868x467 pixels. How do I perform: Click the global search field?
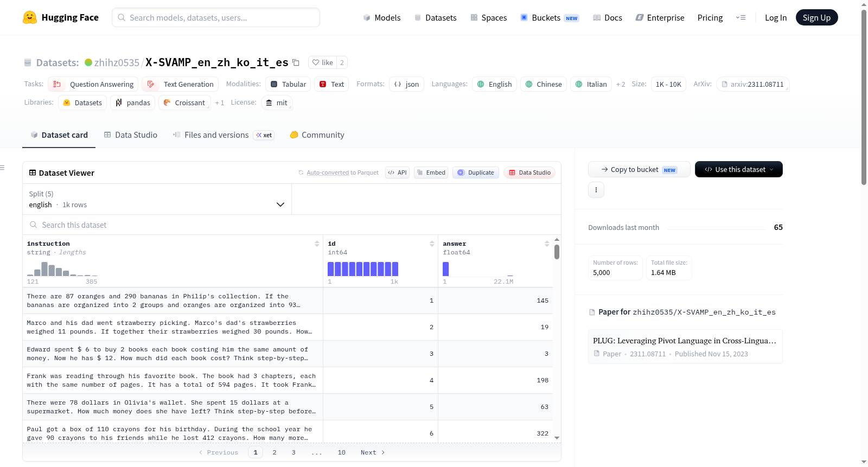click(216, 17)
